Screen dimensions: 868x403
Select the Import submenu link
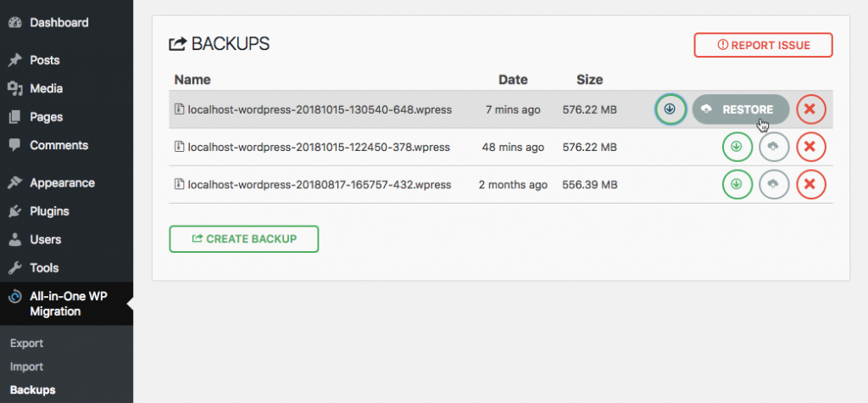click(x=26, y=367)
